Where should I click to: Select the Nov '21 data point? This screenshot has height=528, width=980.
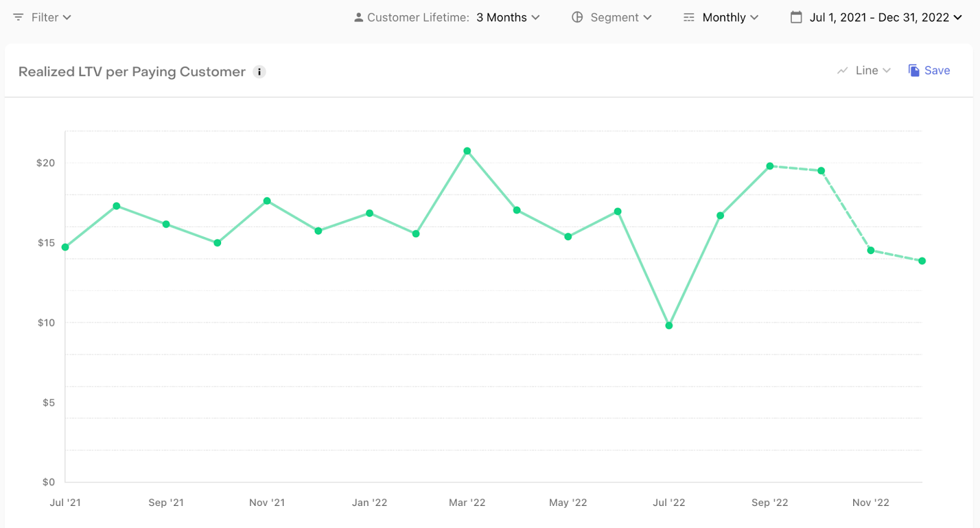click(x=267, y=201)
